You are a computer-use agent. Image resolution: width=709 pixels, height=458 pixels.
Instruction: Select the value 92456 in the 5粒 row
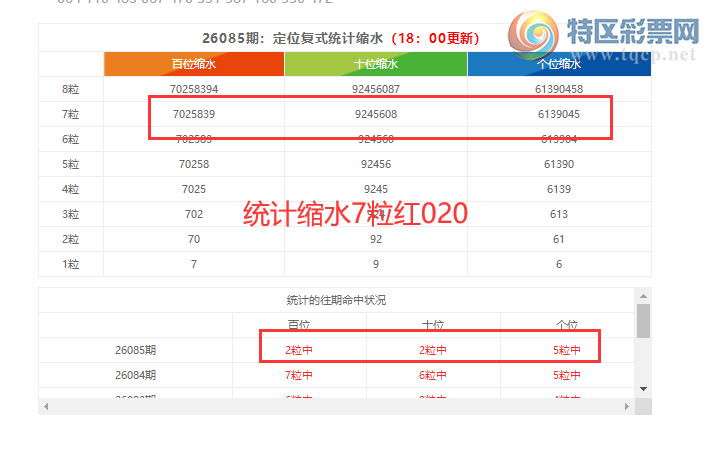pyautogui.click(x=376, y=164)
